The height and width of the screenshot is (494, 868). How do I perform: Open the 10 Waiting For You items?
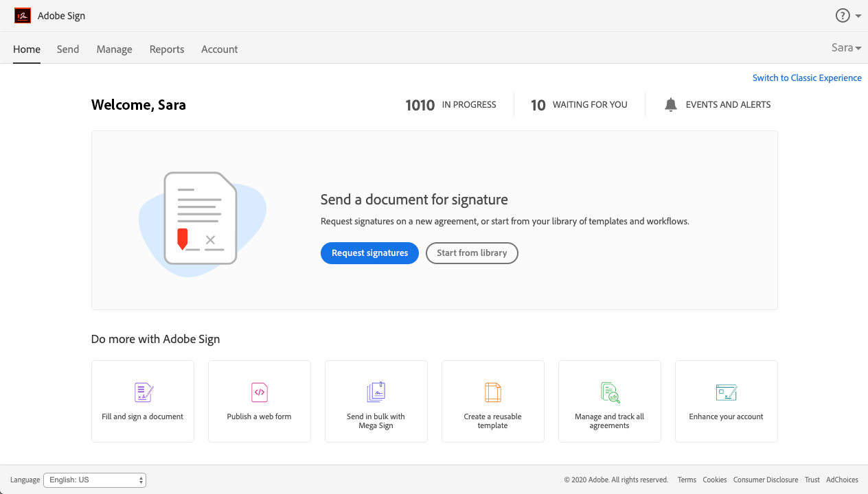pyautogui.click(x=579, y=105)
